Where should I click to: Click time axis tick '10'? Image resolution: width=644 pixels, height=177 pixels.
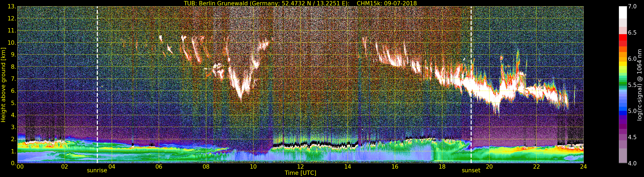253,167
